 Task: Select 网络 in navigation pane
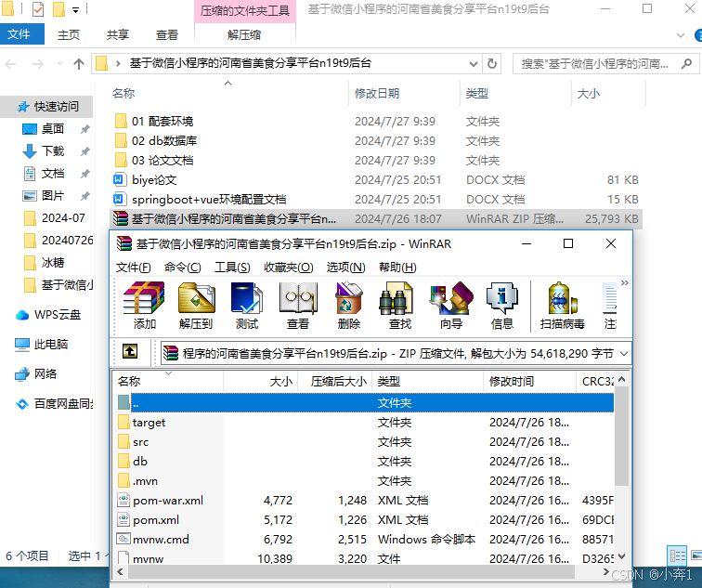pyautogui.click(x=45, y=374)
